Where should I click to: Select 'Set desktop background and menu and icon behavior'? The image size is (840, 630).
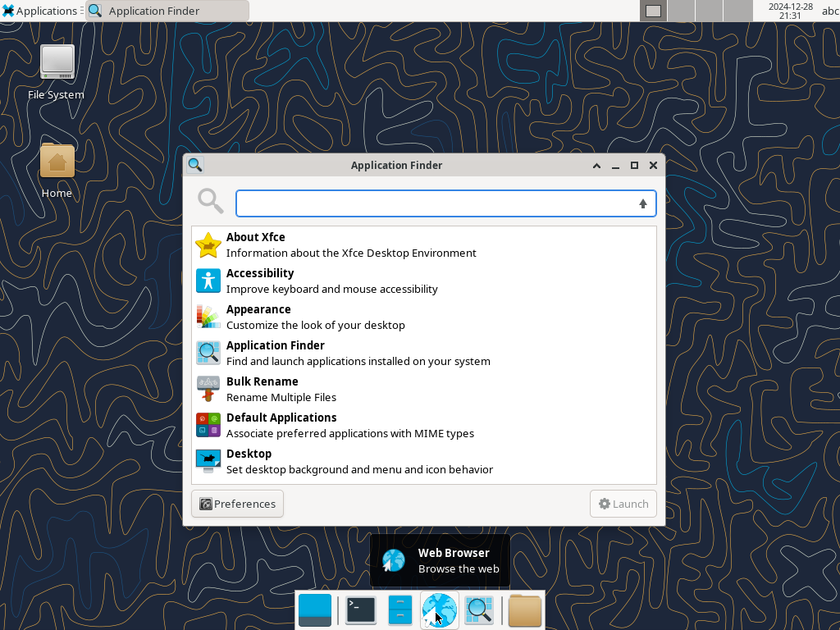coord(359,470)
